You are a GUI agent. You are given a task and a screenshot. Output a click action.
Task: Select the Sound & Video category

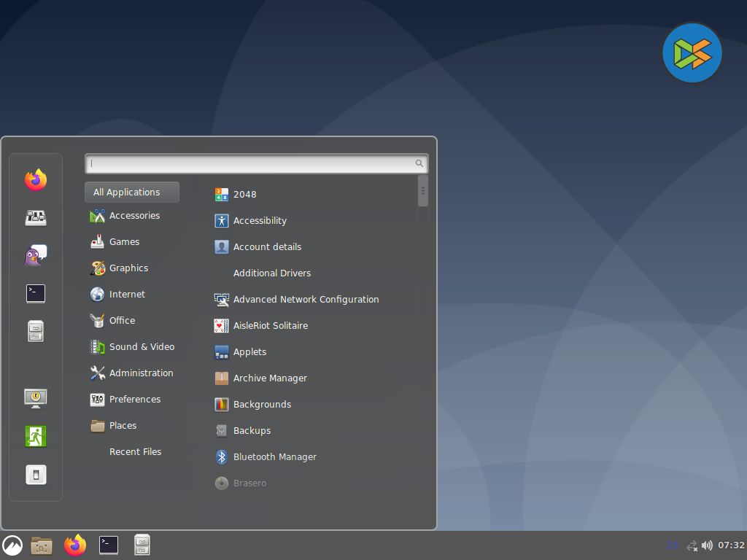(x=142, y=347)
